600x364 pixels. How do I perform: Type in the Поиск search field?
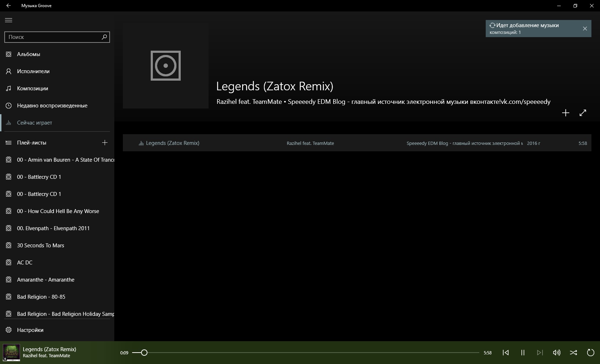click(x=52, y=37)
